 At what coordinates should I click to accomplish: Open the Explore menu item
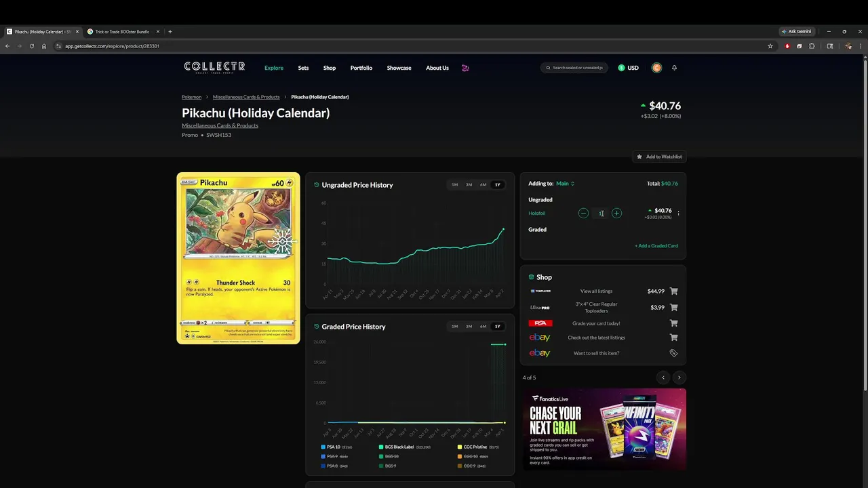(x=274, y=68)
